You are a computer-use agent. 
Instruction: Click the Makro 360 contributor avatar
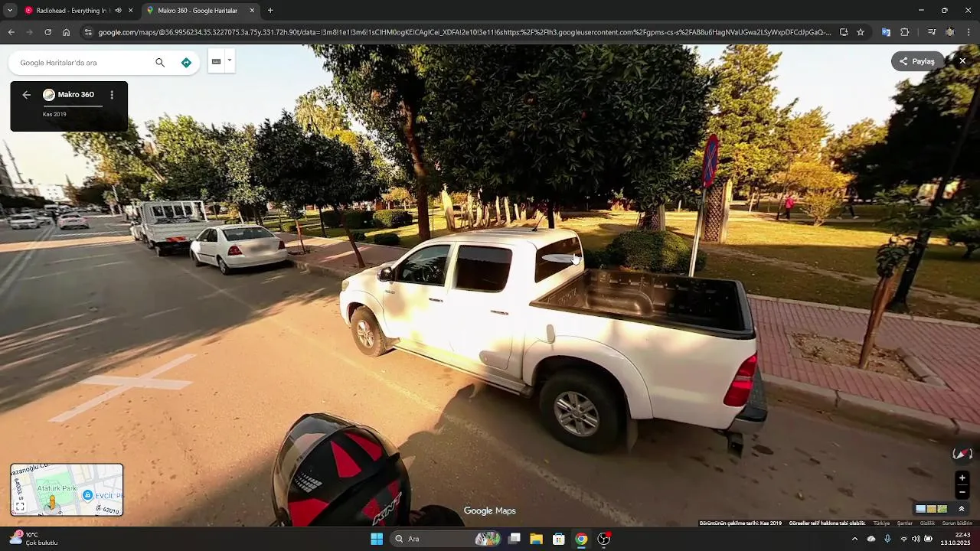point(49,95)
